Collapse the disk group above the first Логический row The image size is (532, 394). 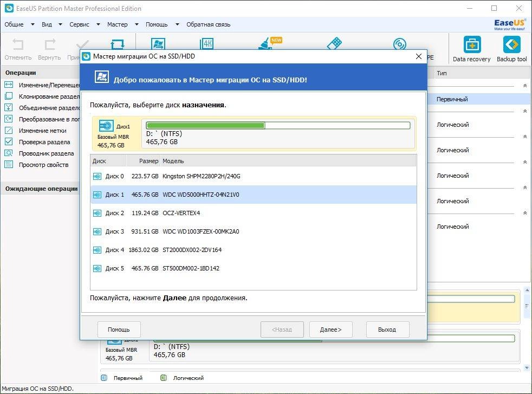[525, 111]
